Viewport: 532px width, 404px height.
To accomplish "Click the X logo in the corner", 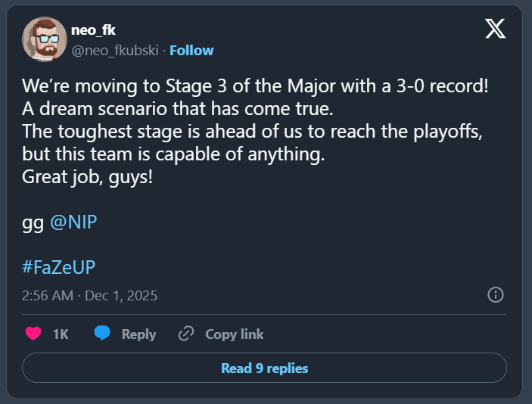I will (x=495, y=29).
